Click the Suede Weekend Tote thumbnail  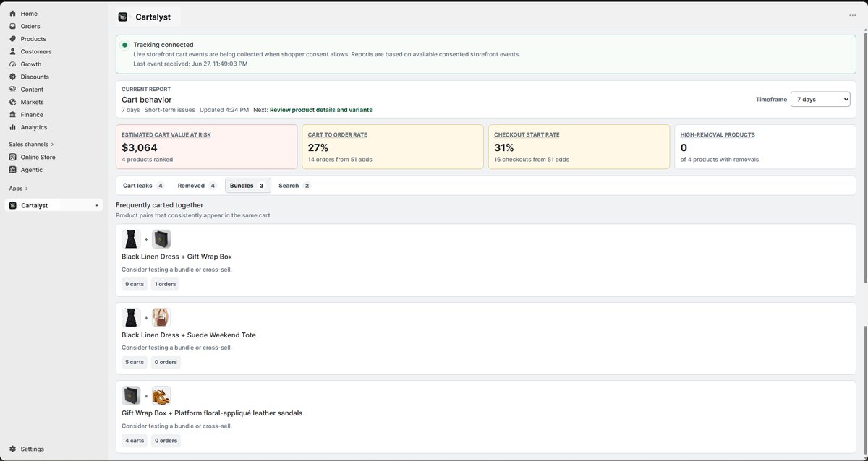click(x=161, y=317)
